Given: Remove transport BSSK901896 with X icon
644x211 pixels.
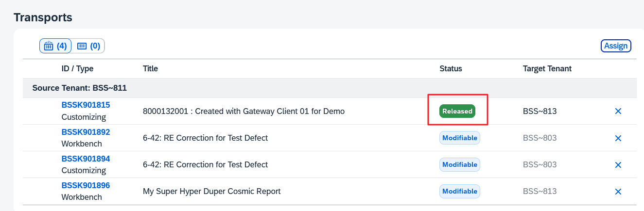Looking at the screenshot, I should point(618,192).
